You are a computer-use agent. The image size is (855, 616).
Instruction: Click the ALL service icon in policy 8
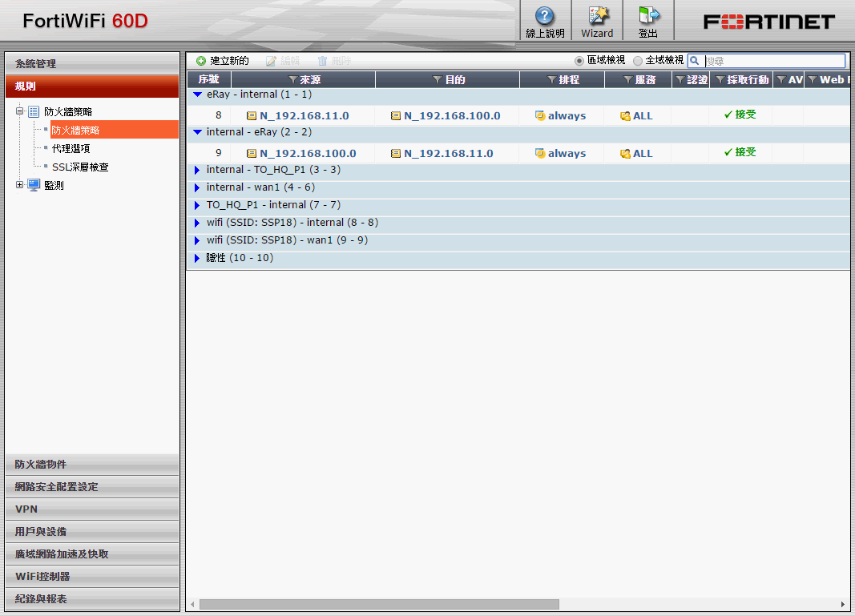(x=626, y=115)
